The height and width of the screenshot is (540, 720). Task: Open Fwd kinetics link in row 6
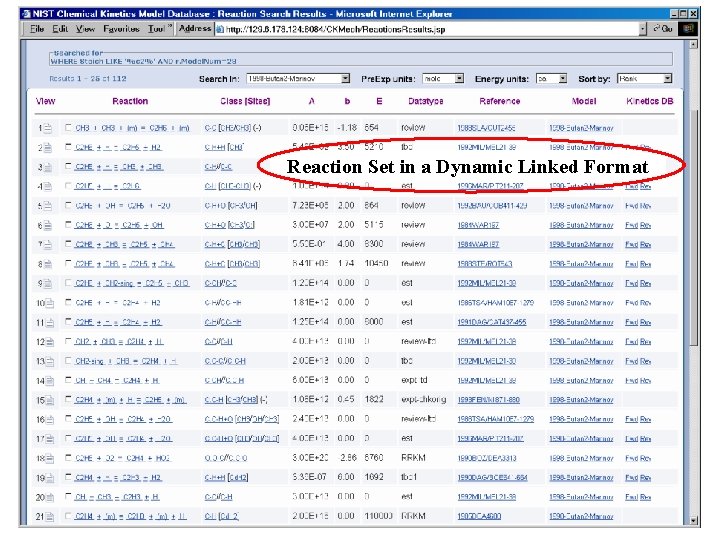click(631, 225)
